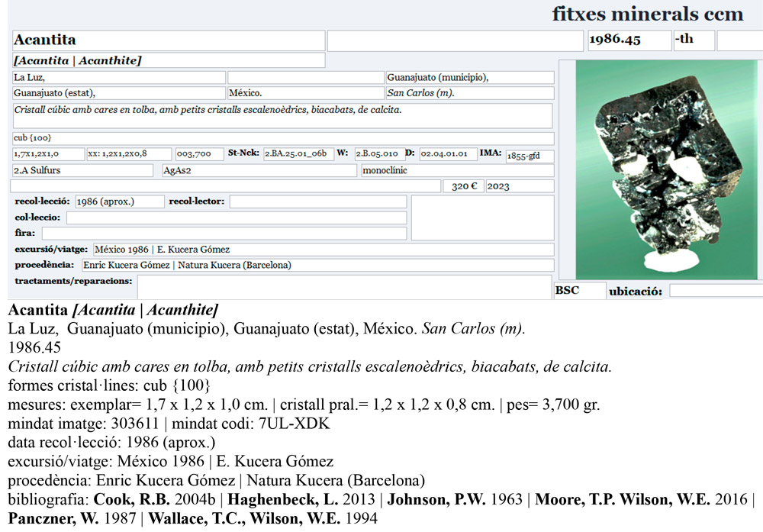763x532 pixels.
Task: Select the crystal system field monoclínic
Action: click(x=457, y=170)
